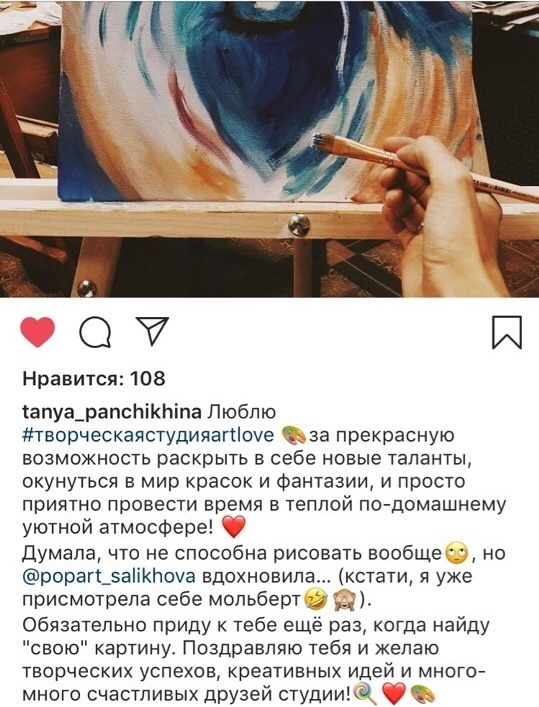Tap the painting photo in the post
The height and width of the screenshot is (707, 539).
(269, 148)
